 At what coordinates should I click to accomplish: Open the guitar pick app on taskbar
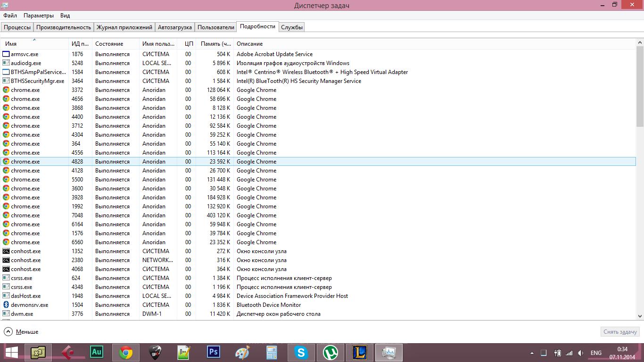[x=155, y=353]
